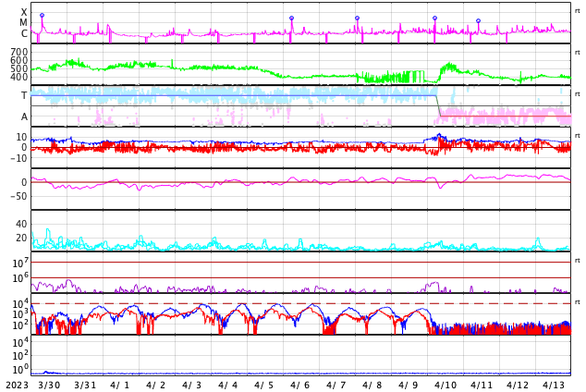Select the 4/ 3 date label
586x392 pixels.
click(191, 386)
